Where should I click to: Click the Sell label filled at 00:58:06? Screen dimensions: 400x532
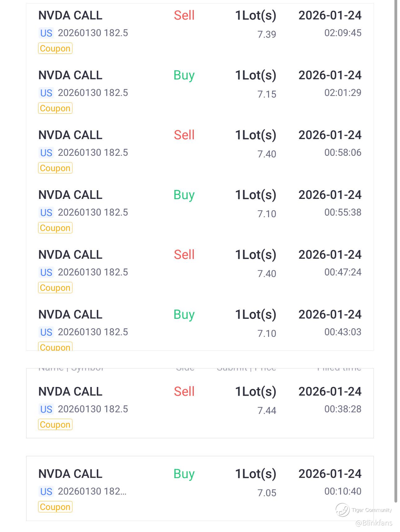[x=184, y=135]
